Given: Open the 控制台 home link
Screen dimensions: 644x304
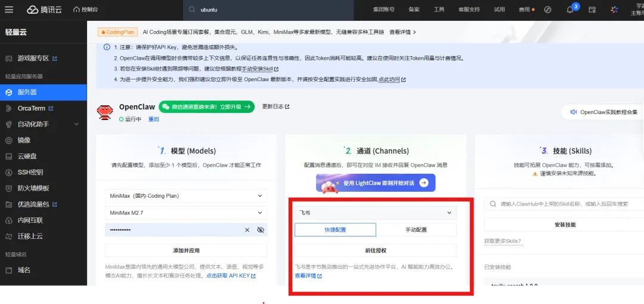Looking at the screenshot, I should pos(85,10).
